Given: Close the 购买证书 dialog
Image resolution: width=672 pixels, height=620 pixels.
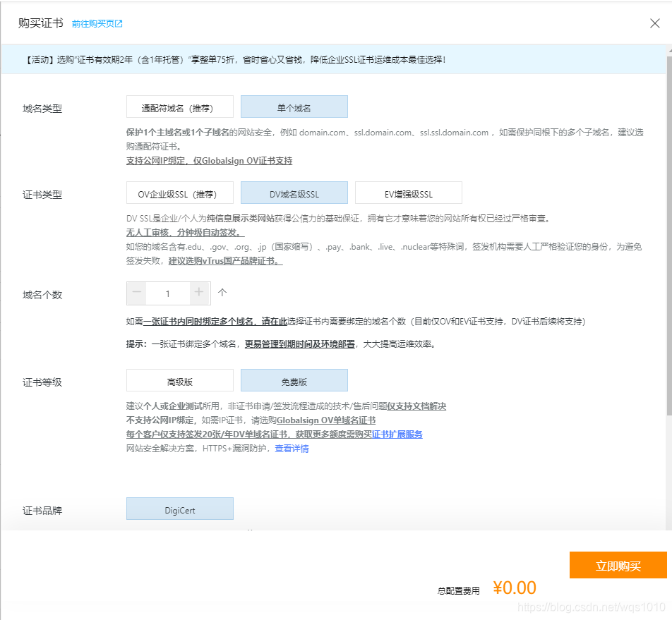Looking at the screenshot, I should point(655,23).
